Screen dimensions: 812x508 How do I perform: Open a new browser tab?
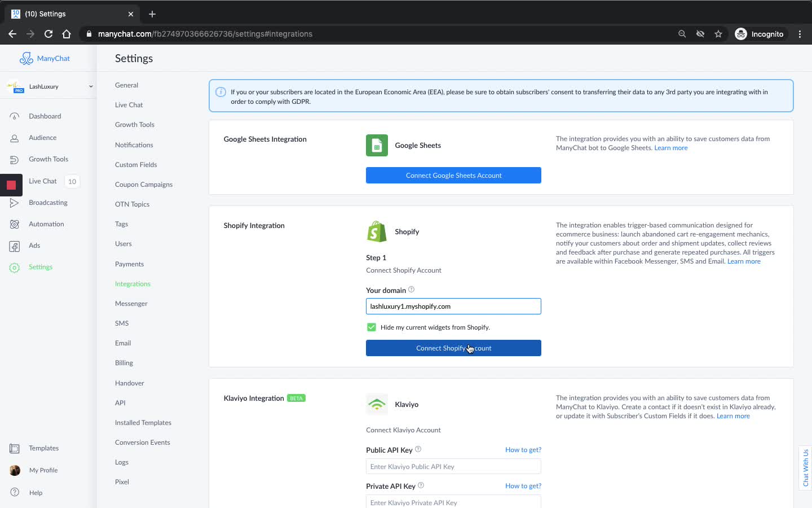(152, 14)
